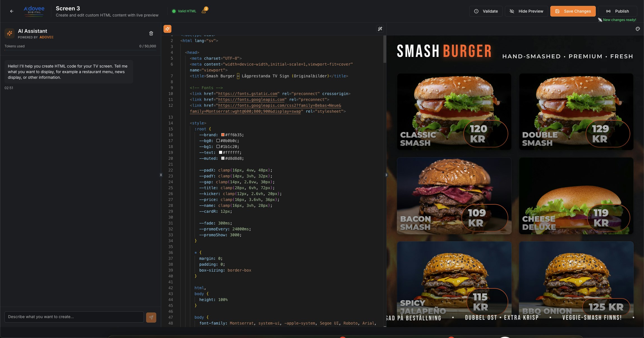The image size is (644, 338).
Task: Collapse the AI Assistant panel divider handle
Action: [161, 175]
